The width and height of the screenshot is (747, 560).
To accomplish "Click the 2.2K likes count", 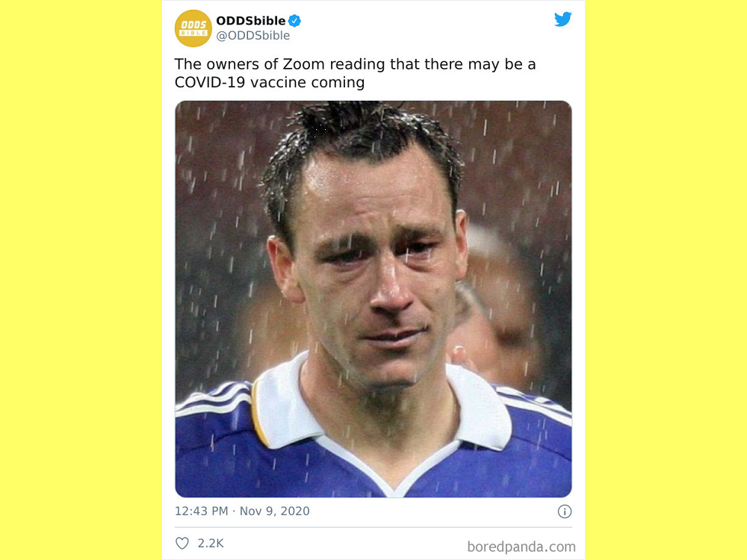I will coord(211,544).
